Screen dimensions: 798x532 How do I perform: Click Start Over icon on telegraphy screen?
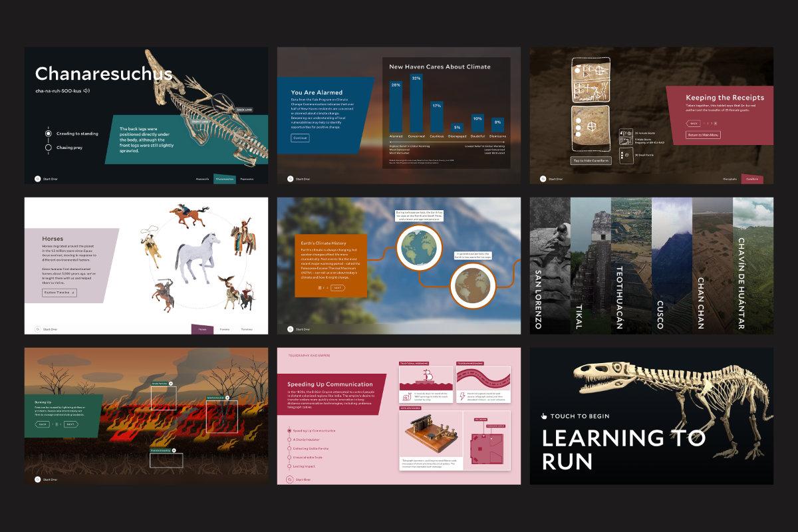click(x=290, y=479)
